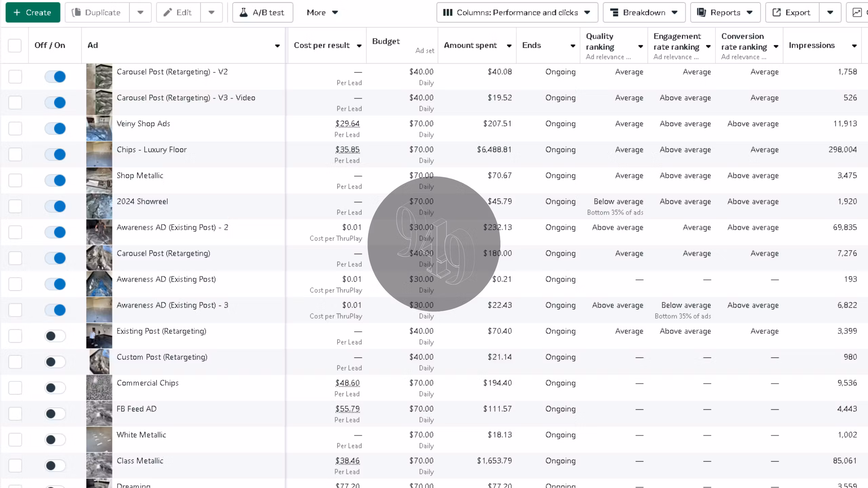Open Carousel Post (Retargeting) - V3 - Video ad

click(186, 98)
